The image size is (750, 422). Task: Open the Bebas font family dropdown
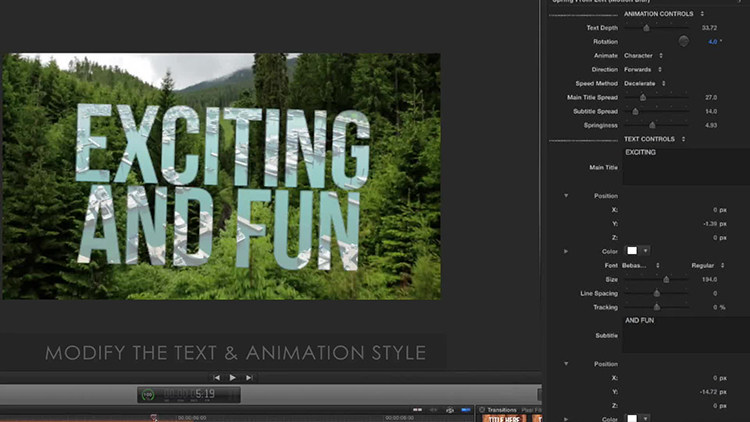click(x=641, y=265)
